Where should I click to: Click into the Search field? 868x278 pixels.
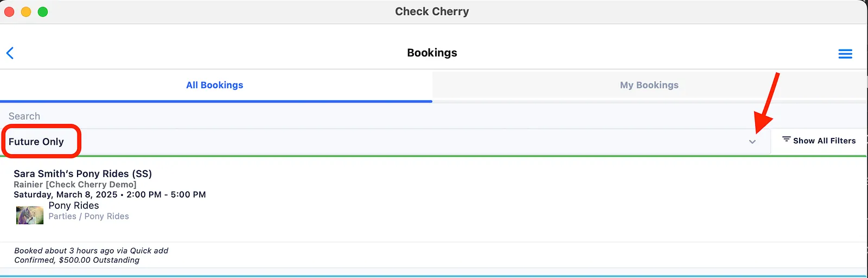[x=433, y=116]
